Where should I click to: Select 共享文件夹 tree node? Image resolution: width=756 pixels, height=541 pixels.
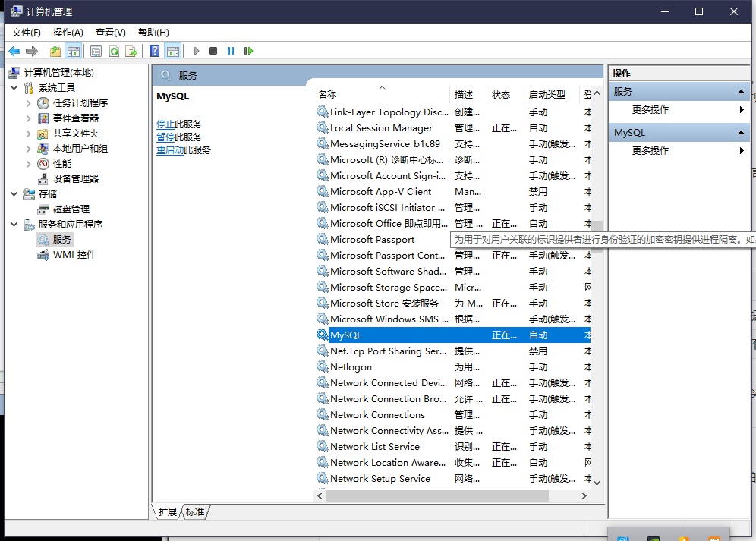[x=76, y=133]
